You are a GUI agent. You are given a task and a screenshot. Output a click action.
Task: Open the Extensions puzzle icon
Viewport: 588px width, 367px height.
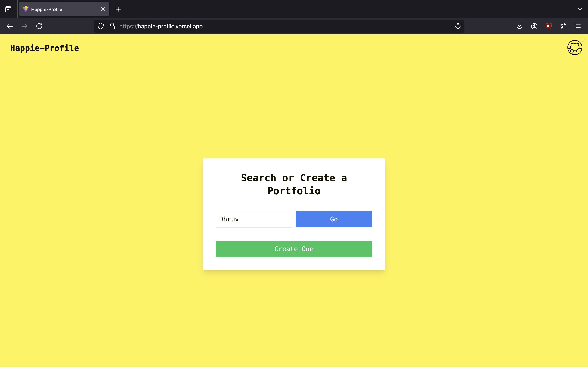[563, 26]
